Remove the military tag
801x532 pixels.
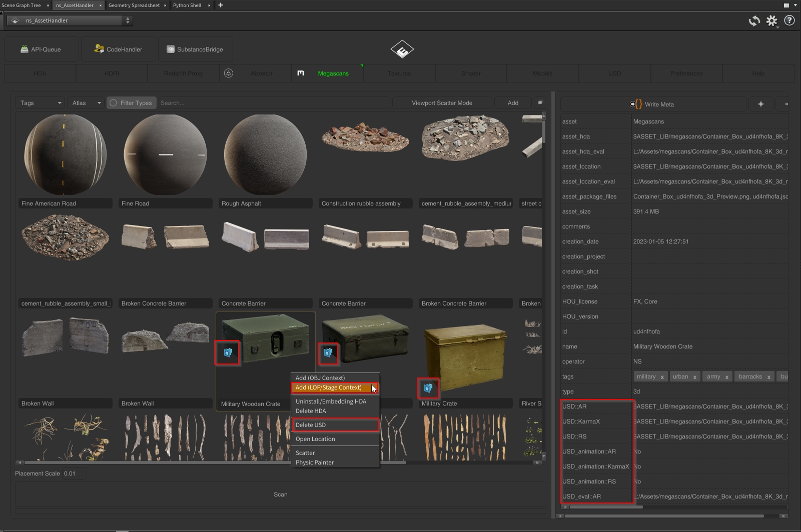(x=662, y=377)
